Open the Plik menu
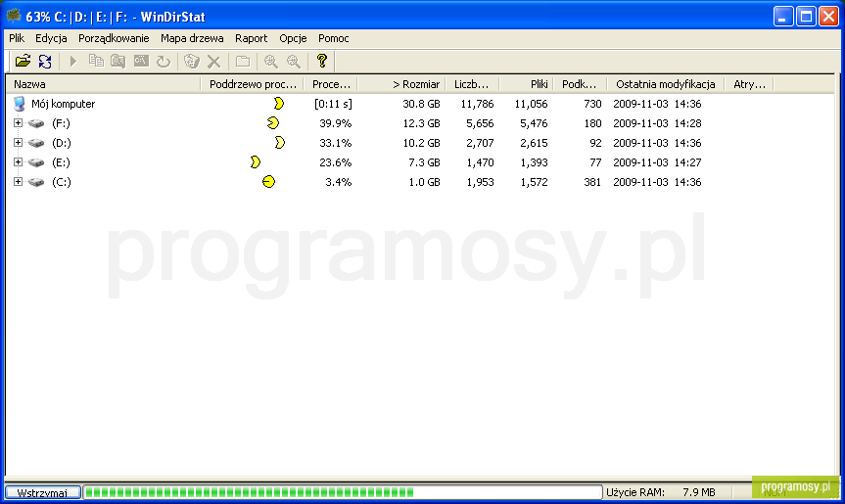 pos(17,38)
